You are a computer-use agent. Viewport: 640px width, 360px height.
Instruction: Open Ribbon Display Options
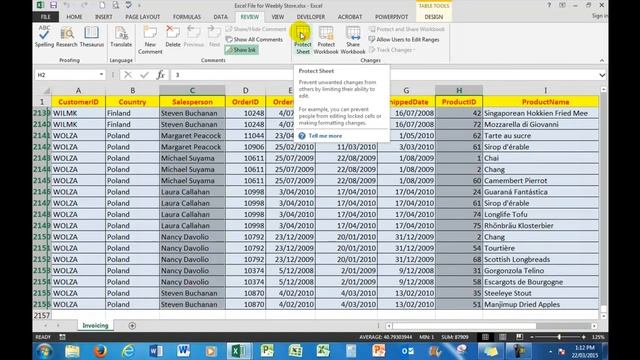coord(562,5)
